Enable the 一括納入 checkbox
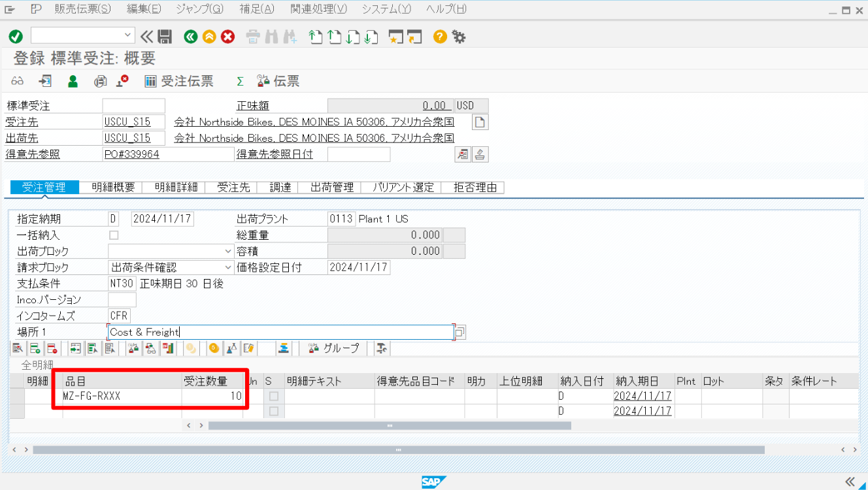This screenshot has width=868, height=490. [112, 235]
